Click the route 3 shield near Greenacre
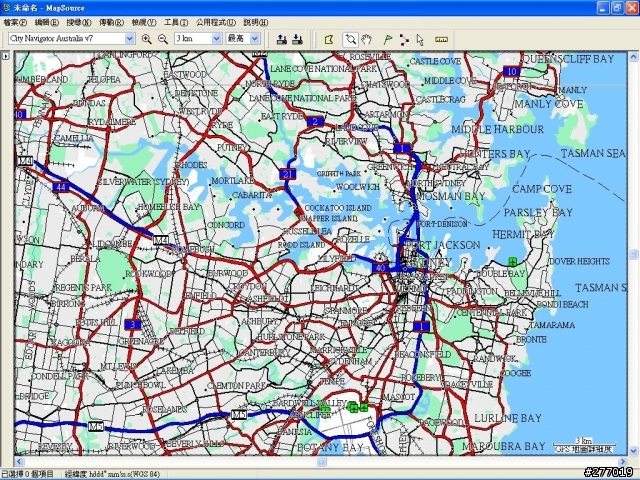 (x=132, y=324)
